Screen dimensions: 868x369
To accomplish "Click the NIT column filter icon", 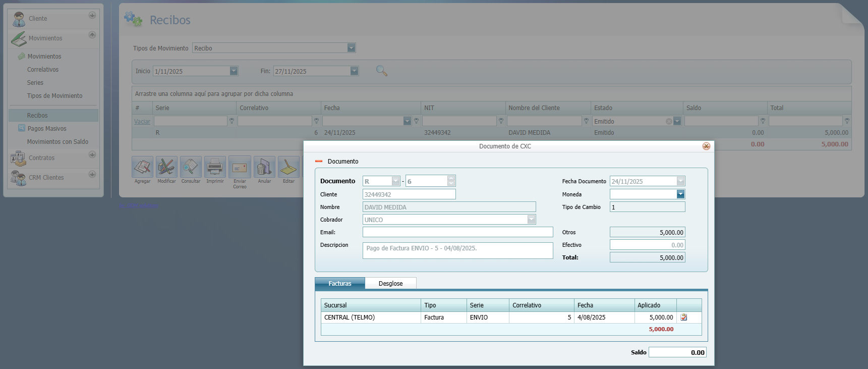I will point(501,121).
